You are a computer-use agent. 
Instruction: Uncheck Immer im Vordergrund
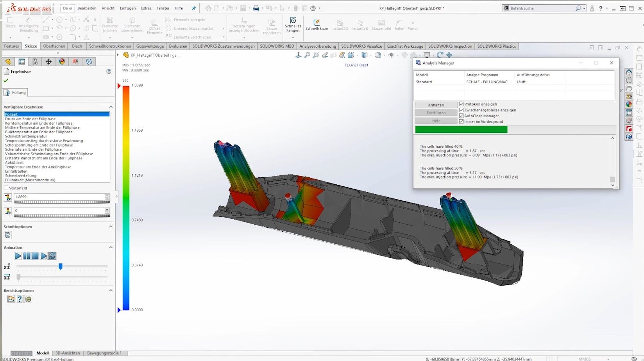tap(462, 122)
